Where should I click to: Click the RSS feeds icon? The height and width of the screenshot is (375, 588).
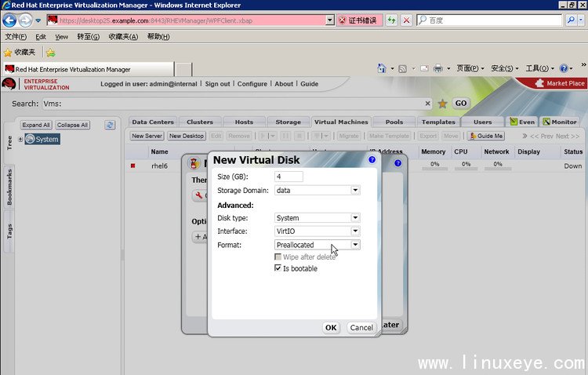coord(402,69)
